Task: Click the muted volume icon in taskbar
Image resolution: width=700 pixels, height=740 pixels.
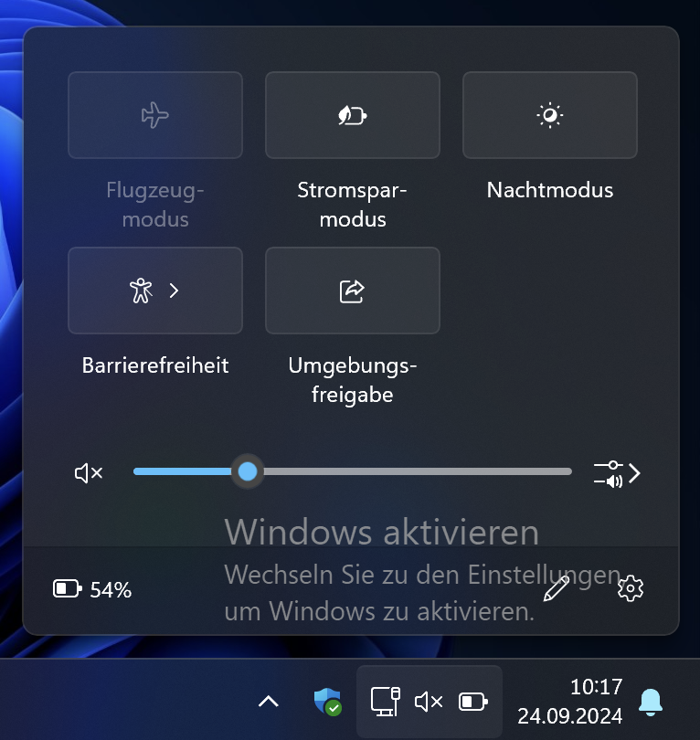Action: coord(429,702)
